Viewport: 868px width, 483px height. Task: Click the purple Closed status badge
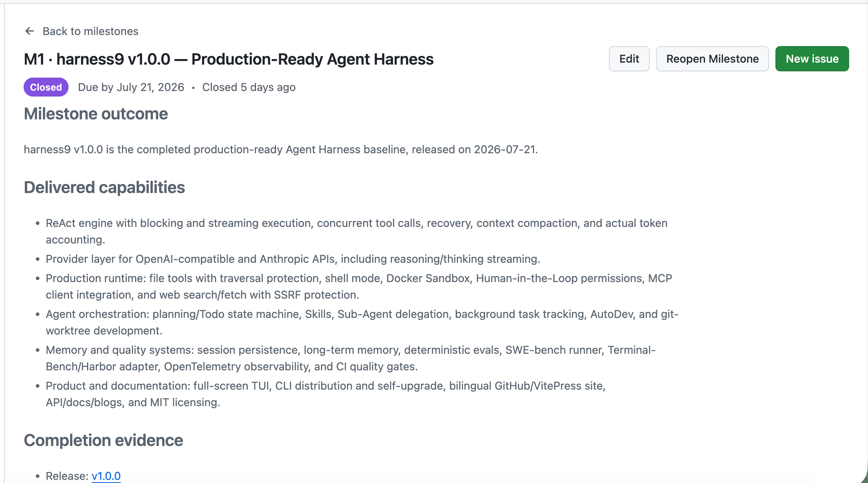click(x=46, y=87)
